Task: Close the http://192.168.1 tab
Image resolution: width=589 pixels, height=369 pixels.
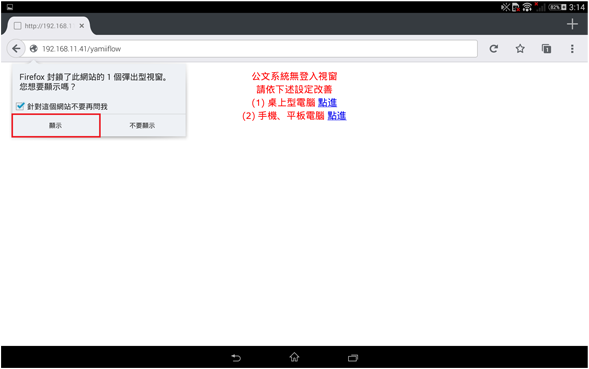Action: (x=82, y=26)
